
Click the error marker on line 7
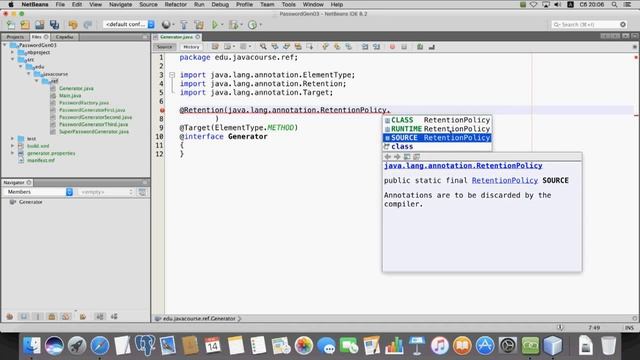point(162,110)
